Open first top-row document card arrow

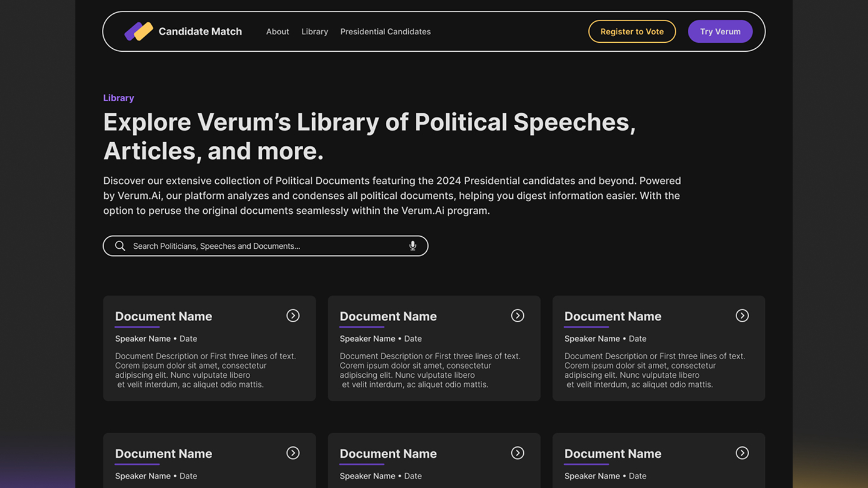pyautogui.click(x=293, y=316)
